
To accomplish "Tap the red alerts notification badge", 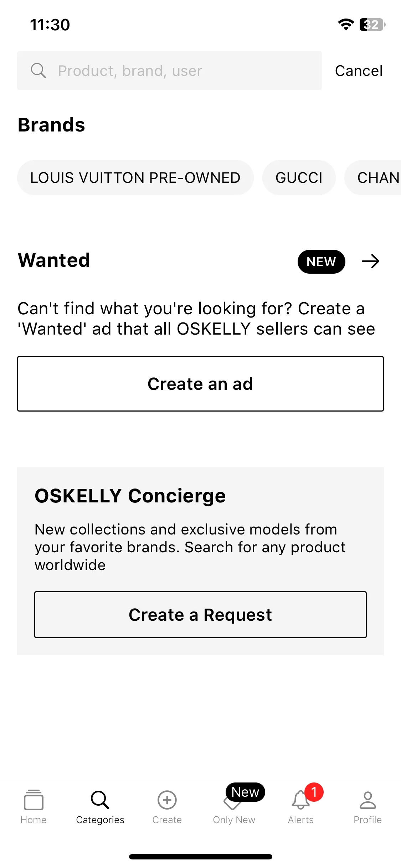I will coord(314,792).
